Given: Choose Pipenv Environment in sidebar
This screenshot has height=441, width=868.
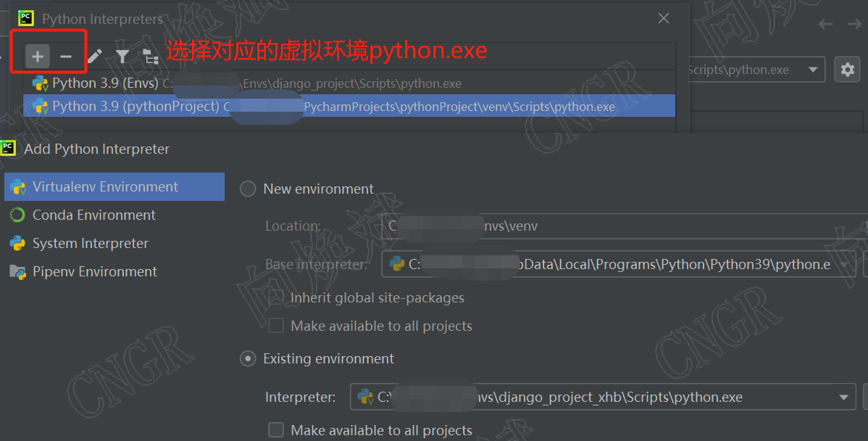Looking at the screenshot, I should coord(114,271).
